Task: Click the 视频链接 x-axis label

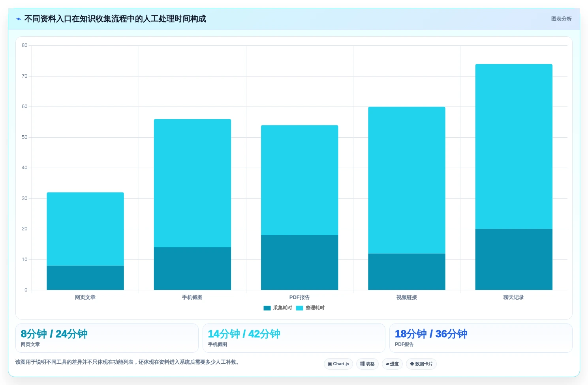Action: pos(407,297)
